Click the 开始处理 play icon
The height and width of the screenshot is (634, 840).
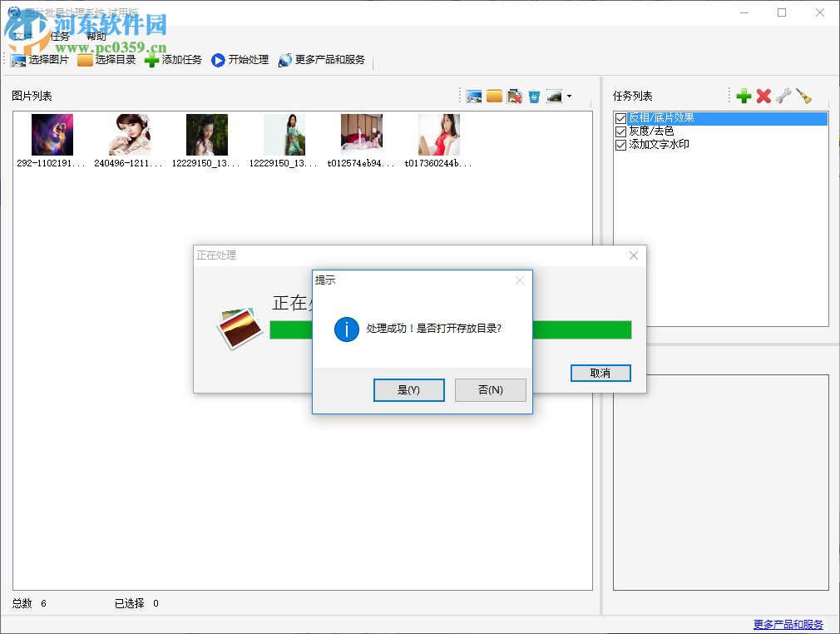216,59
